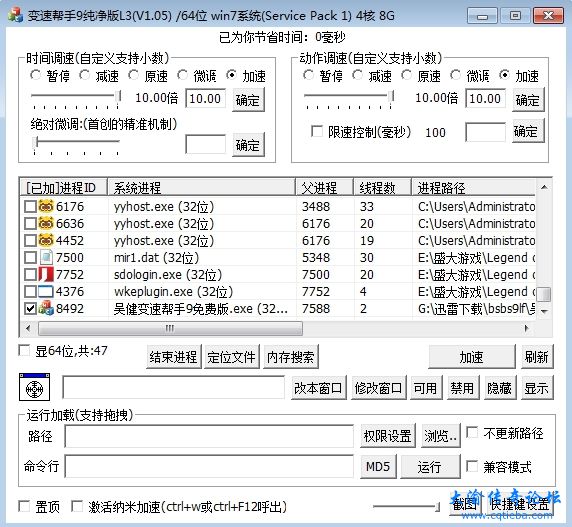Click the 运行 run button
This screenshot has height=527, width=572.
pos(430,466)
